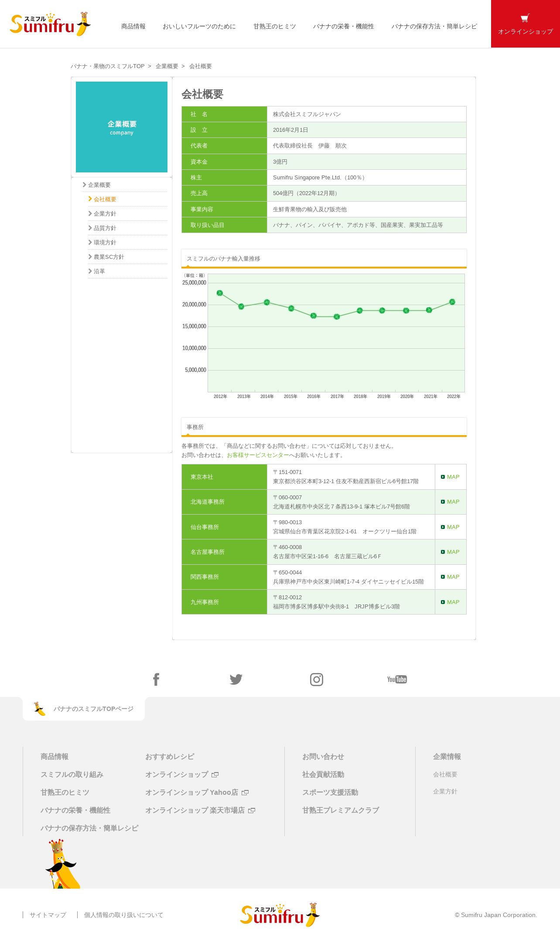Click external-link icon next to 楽天市場店

coord(252,810)
